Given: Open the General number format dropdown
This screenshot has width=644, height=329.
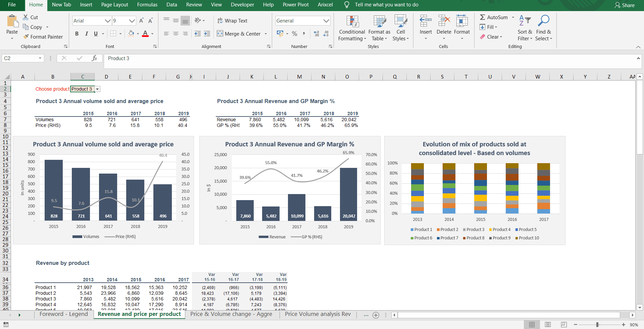Looking at the screenshot, I should click(326, 21).
